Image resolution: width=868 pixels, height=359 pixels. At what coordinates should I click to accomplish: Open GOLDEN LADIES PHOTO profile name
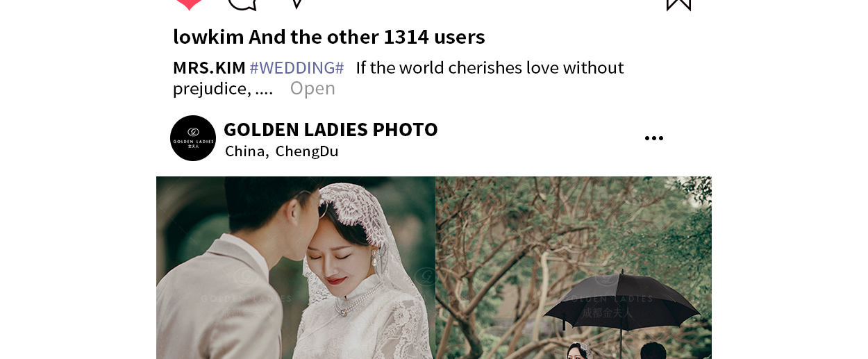331,129
